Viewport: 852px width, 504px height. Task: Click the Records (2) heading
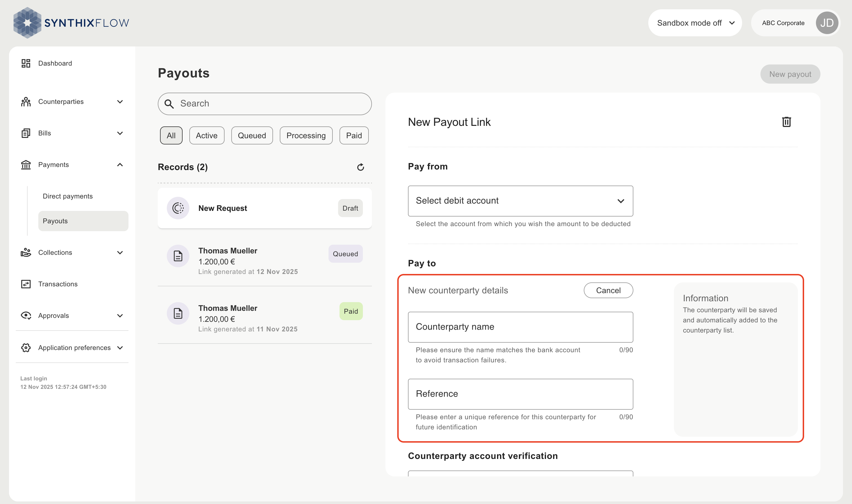click(x=183, y=167)
